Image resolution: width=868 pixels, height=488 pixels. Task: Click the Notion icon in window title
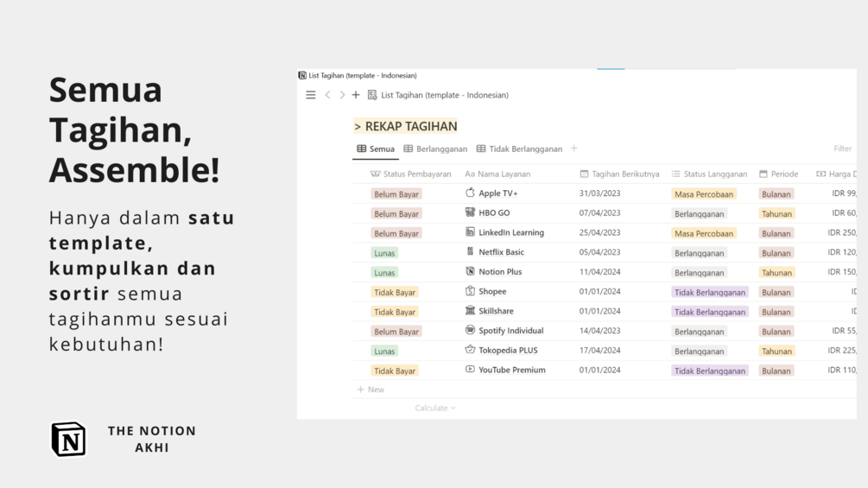point(302,75)
